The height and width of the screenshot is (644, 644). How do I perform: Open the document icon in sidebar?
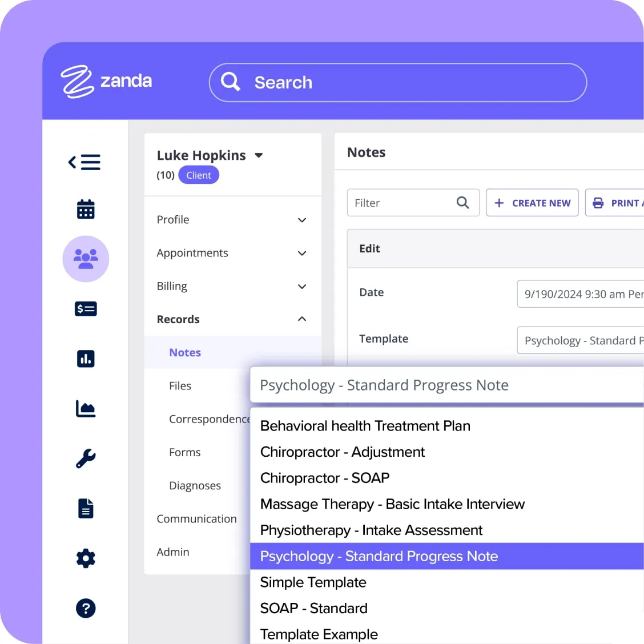pos(86,508)
